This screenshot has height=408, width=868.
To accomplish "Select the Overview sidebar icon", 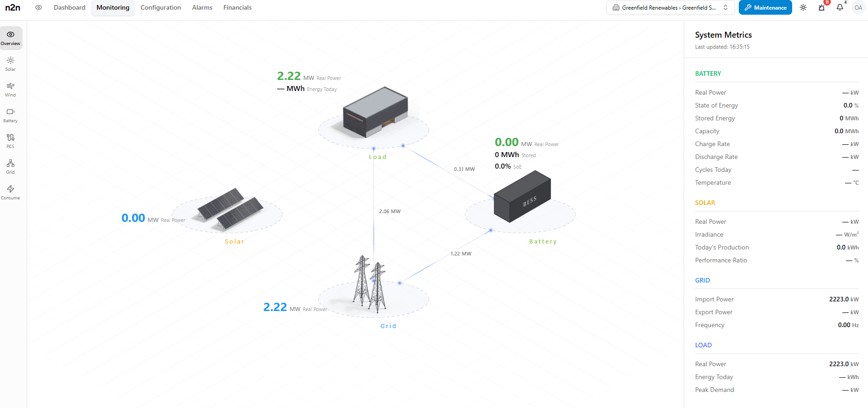I will [x=11, y=38].
